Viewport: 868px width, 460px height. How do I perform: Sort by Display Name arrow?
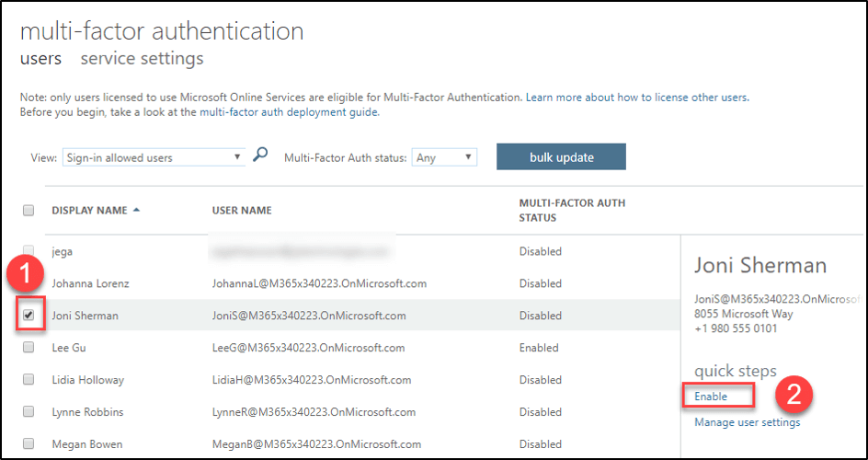coord(137,210)
